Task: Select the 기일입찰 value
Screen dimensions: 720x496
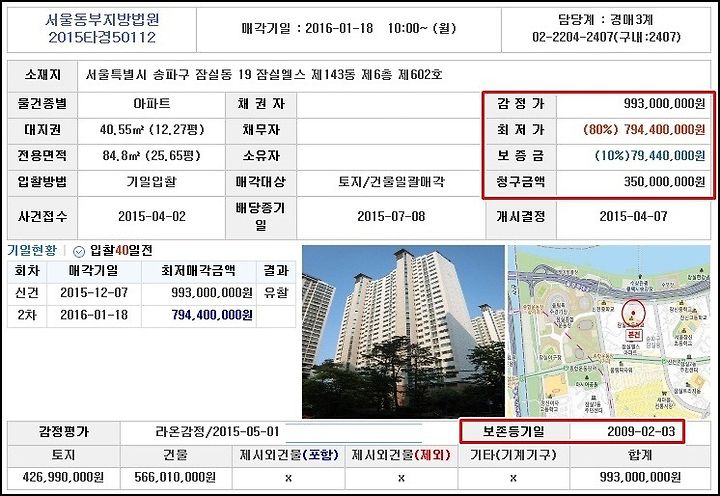Action: 152,182
